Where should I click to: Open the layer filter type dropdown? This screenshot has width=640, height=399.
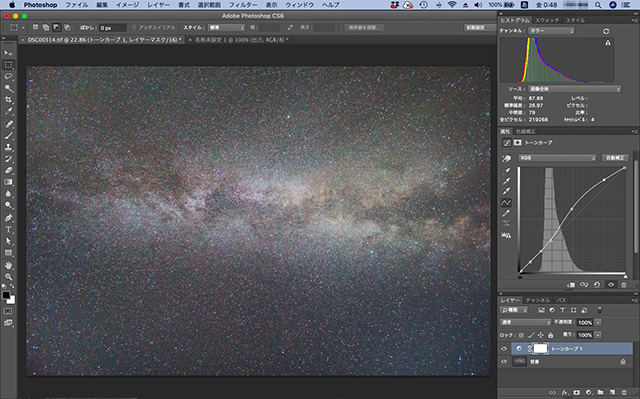(514, 310)
